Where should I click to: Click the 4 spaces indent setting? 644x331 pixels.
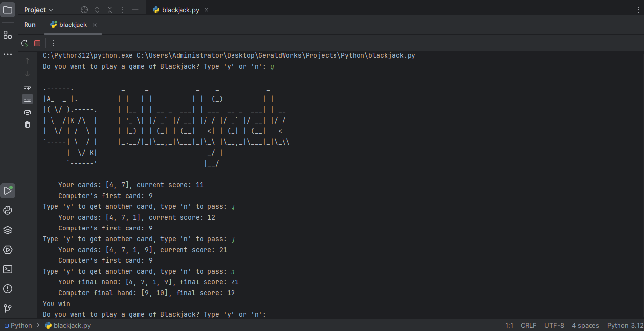[585, 325]
